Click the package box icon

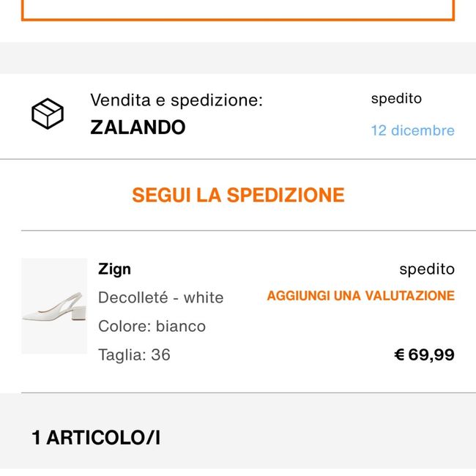coord(48,114)
